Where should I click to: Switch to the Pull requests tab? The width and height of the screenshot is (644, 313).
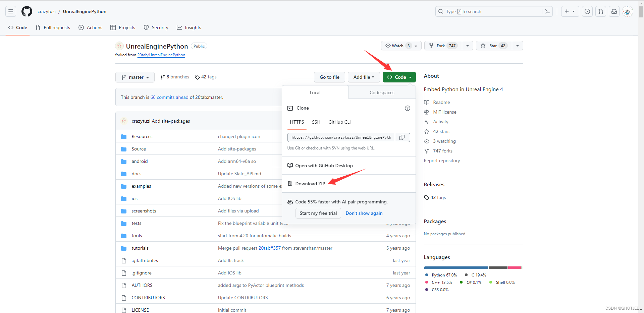coord(53,27)
